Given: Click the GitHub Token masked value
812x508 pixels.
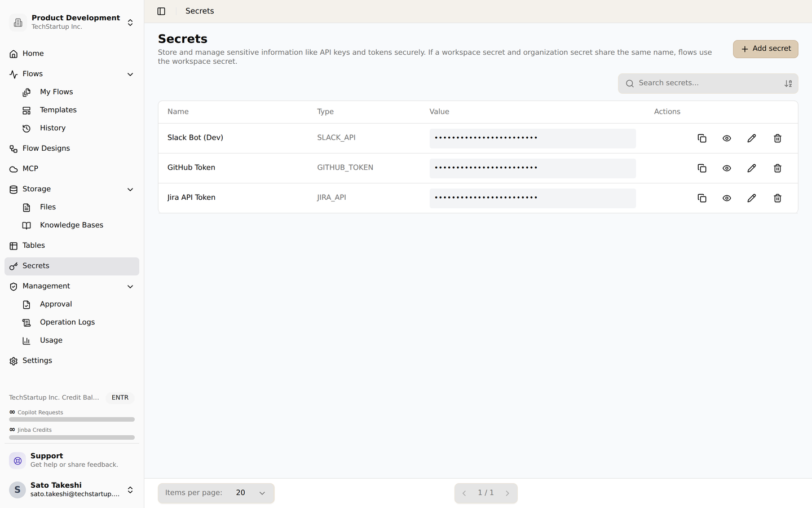Looking at the screenshot, I should coord(532,168).
